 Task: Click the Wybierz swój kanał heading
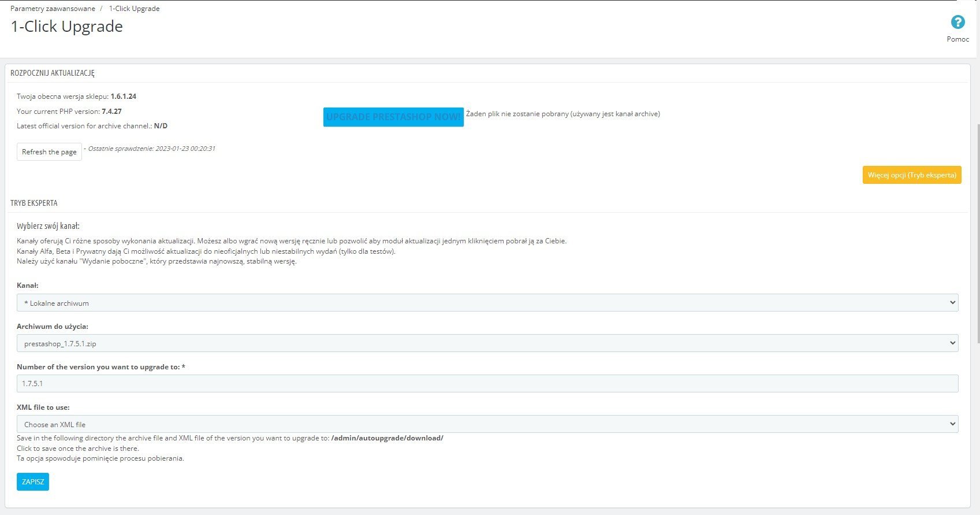click(x=48, y=226)
